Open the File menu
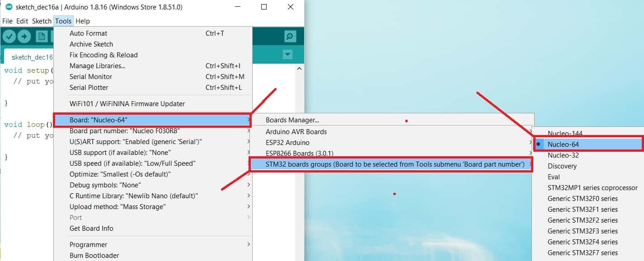The image size is (644, 261). (x=7, y=21)
